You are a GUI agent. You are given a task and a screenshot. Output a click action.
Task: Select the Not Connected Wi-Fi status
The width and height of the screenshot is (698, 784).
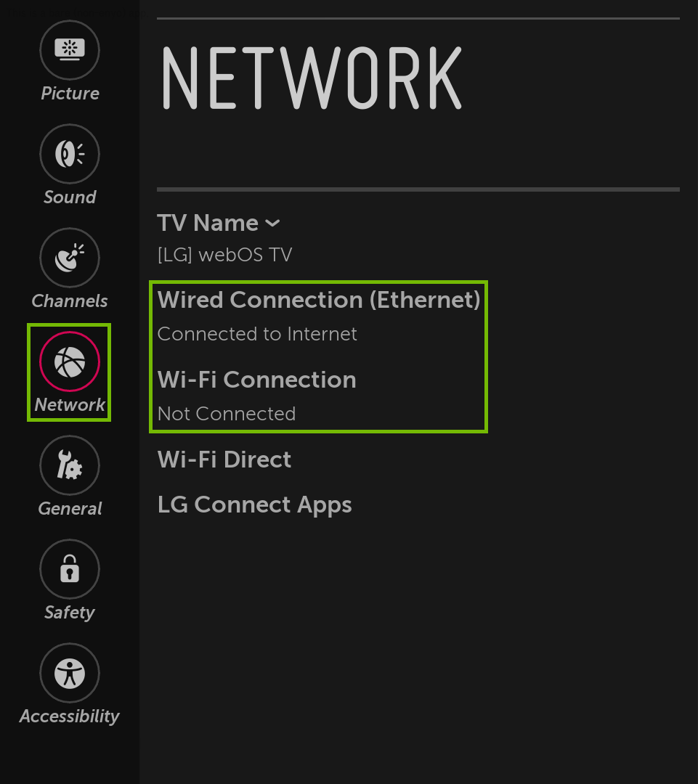click(226, 414)
